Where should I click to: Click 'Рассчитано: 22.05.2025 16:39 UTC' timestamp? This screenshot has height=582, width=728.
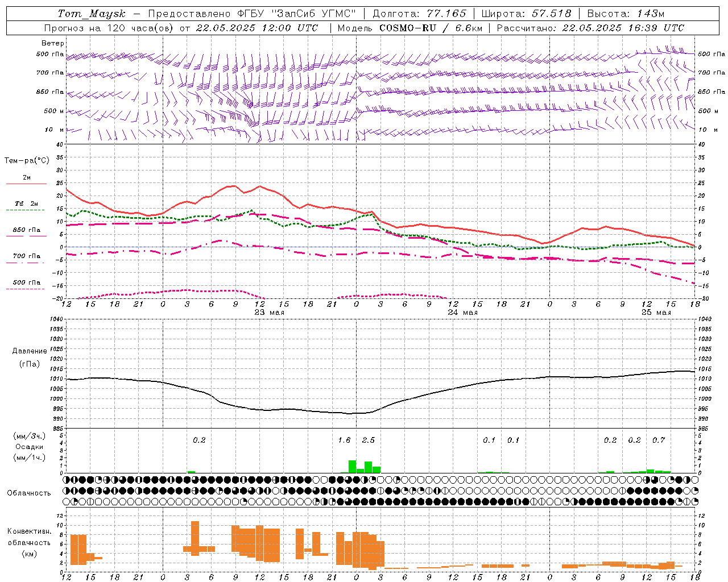click(x=590, y=28)
